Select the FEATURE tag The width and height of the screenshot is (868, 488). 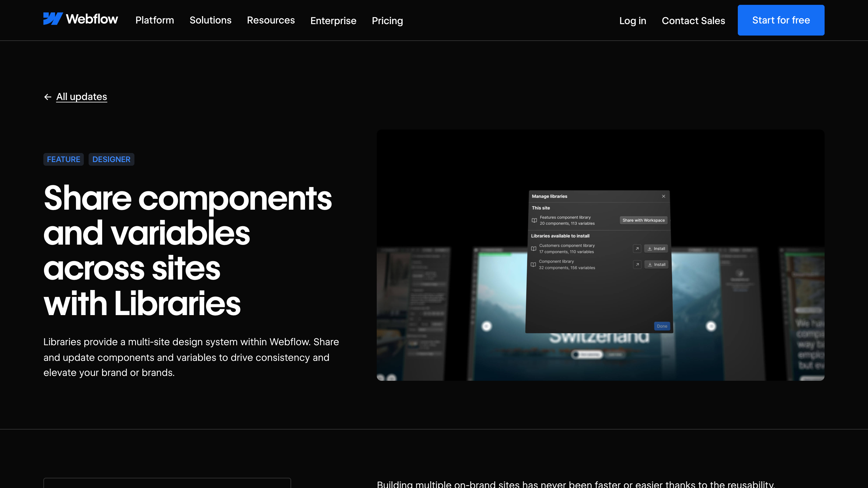63,159
